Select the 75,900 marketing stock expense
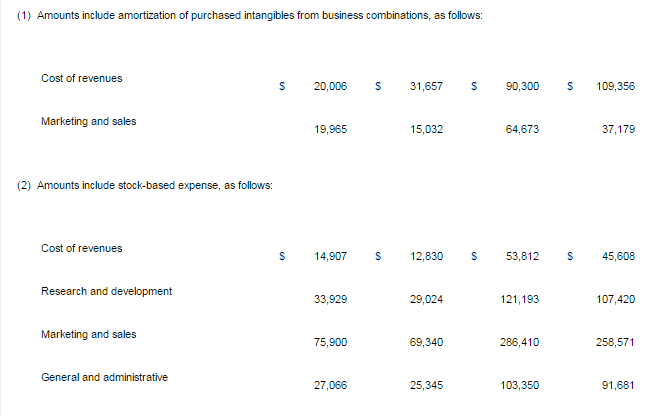 click(x=330, y=342)
